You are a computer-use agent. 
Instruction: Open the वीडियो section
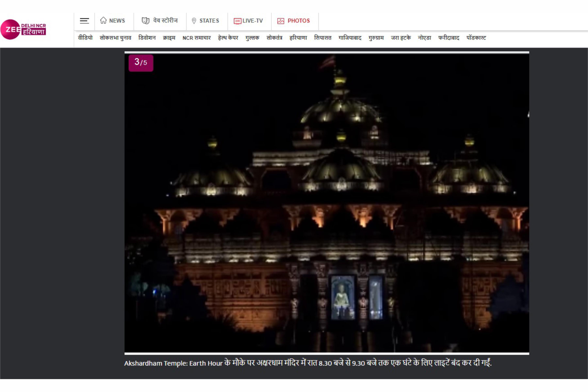coord(85,38)
